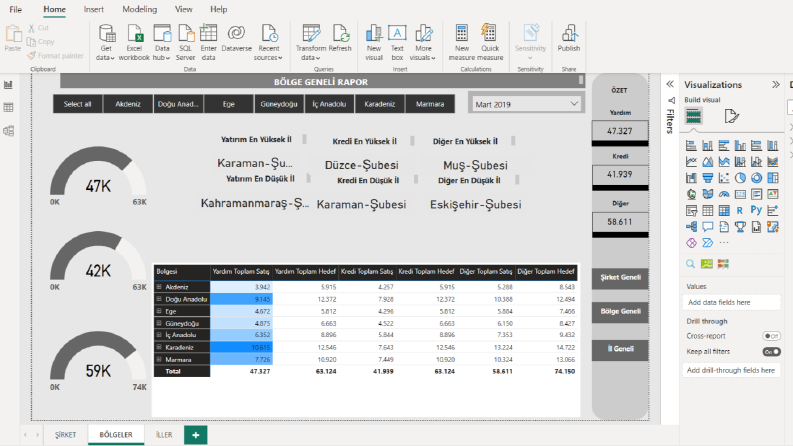Click the Publish ribbon icon
This screenshot has width=793, height=446.
tap(569, 38)
